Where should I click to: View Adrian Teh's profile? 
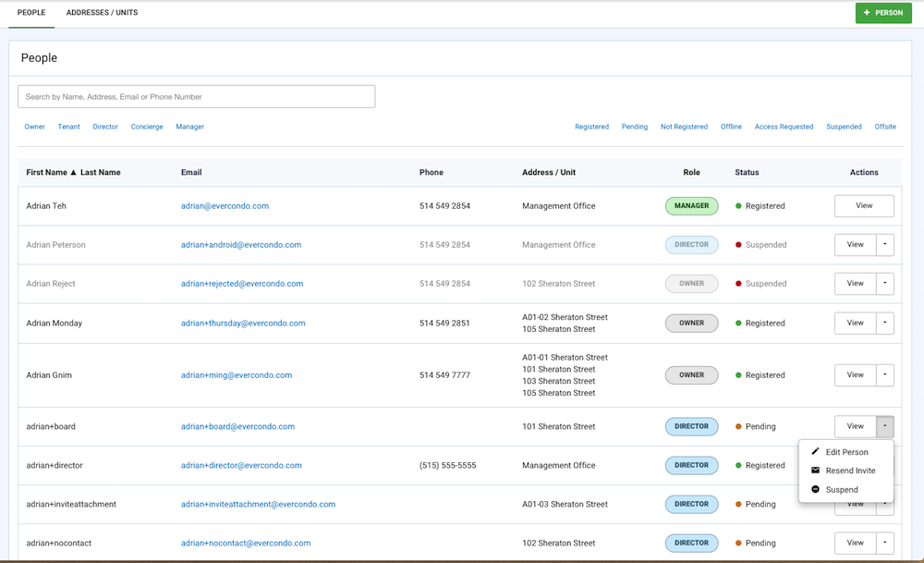[864, 206]
